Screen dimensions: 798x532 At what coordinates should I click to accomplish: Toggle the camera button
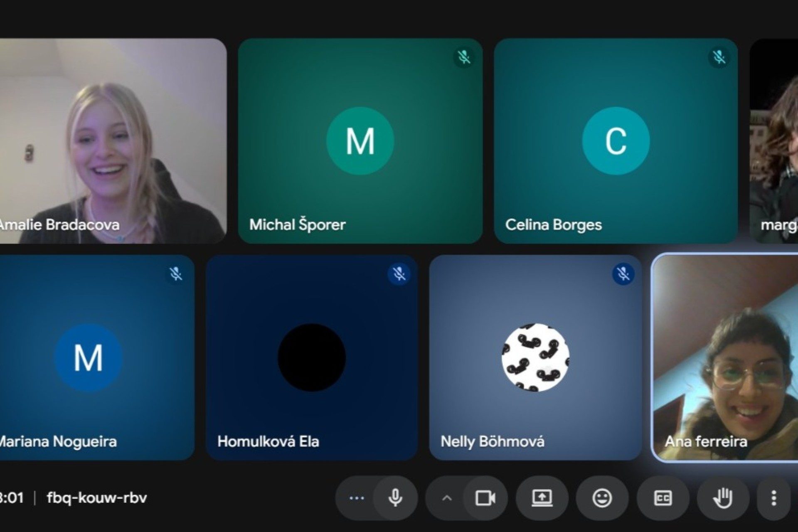[x=485, y=498]
